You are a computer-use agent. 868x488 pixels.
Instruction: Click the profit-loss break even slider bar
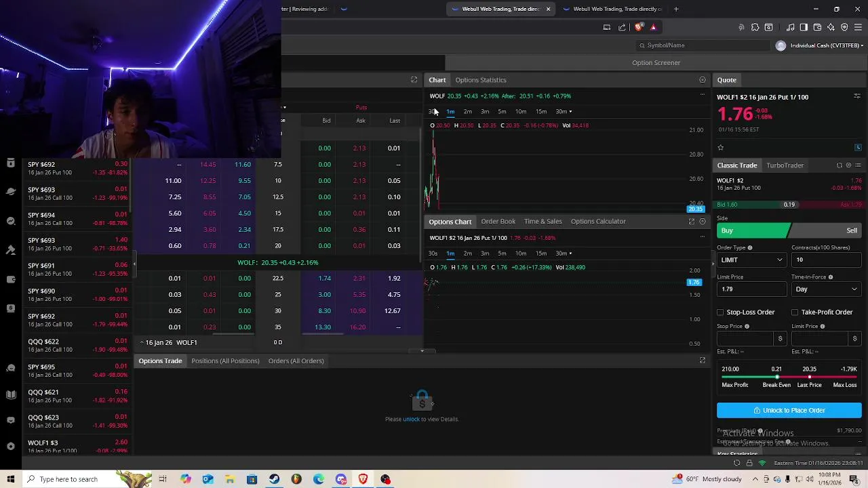[x=789, y=377]
